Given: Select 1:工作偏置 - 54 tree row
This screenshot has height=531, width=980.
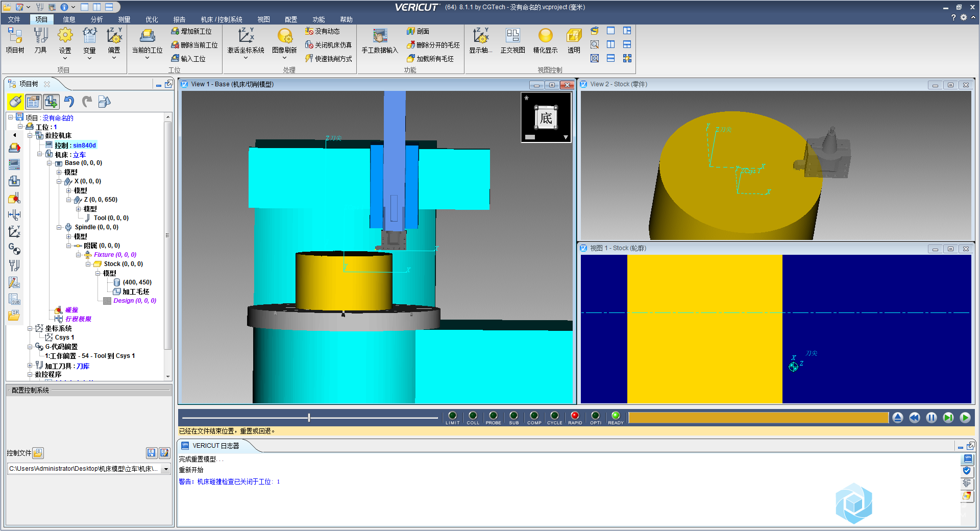Looking at the screenshot, I should click(90, 356).
